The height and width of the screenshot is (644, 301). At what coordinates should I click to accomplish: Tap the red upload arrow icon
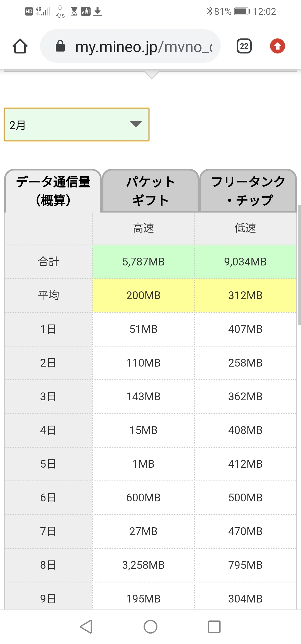277,46
